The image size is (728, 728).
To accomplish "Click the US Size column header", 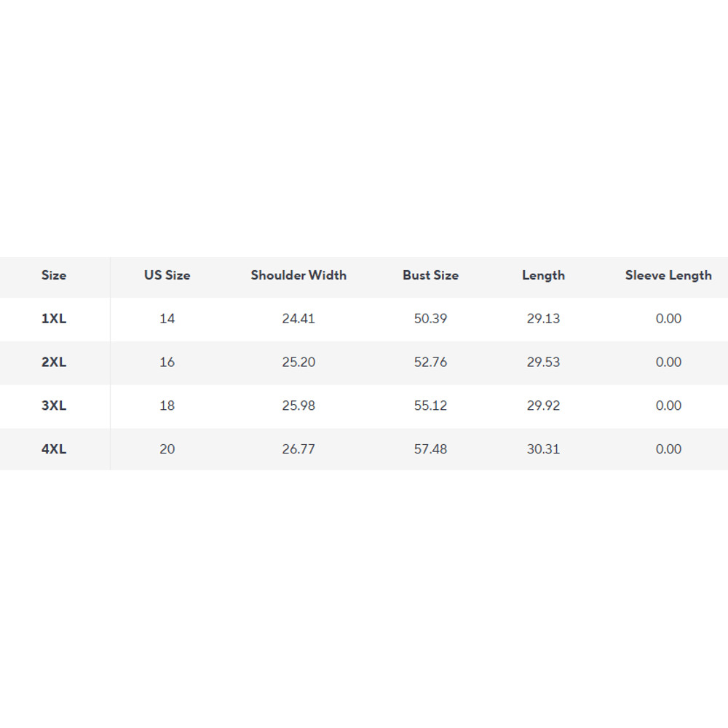I will point(167,275).
